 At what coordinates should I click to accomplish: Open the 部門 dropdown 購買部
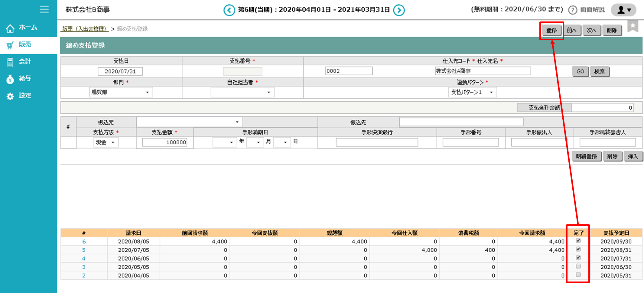121,92
